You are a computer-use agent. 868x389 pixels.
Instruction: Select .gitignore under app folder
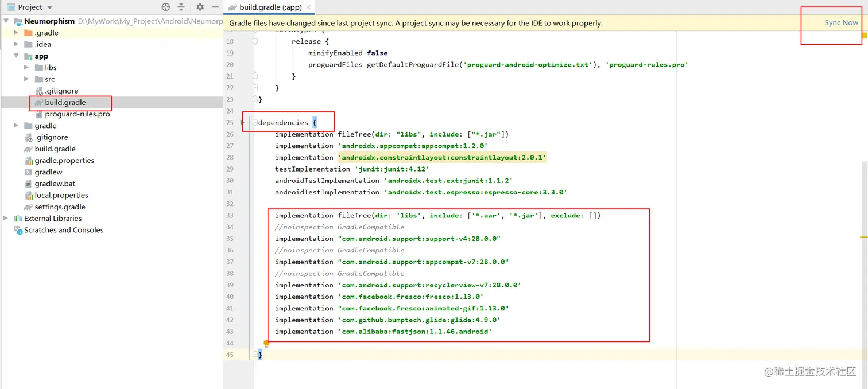click(61, 91)
